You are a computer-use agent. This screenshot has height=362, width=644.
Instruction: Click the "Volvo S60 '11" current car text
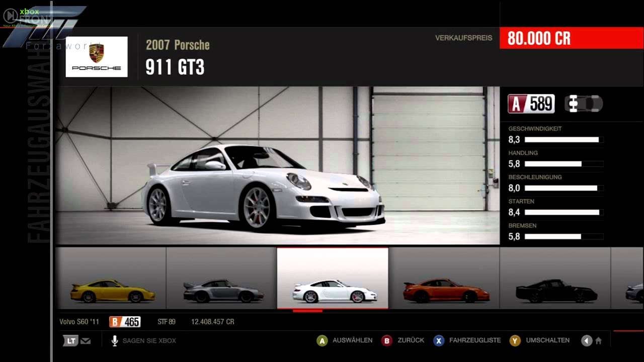79,322
